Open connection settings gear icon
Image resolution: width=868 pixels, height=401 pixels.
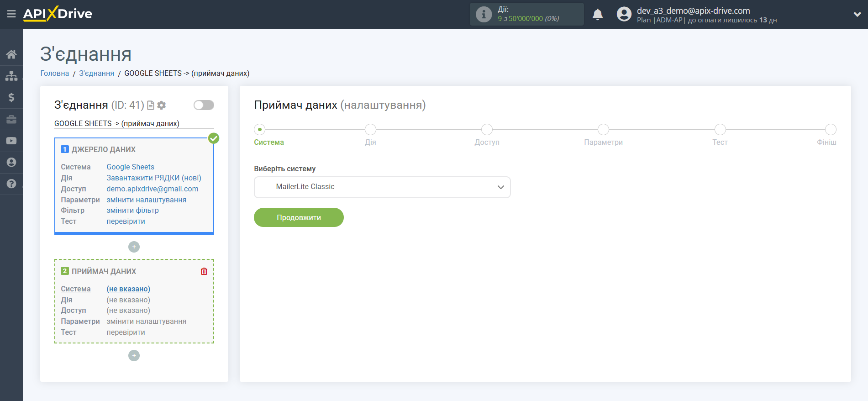coord(162,106)
